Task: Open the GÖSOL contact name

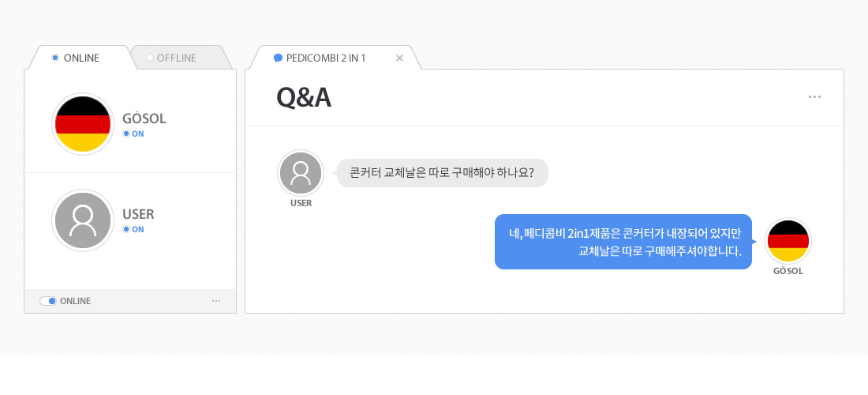Action: click(144, 118)
